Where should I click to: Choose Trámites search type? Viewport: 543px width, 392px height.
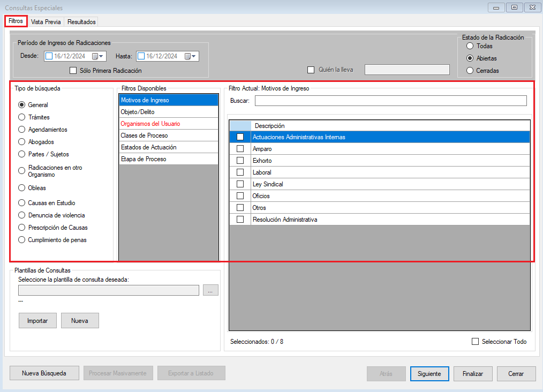(x=22, y=117)
